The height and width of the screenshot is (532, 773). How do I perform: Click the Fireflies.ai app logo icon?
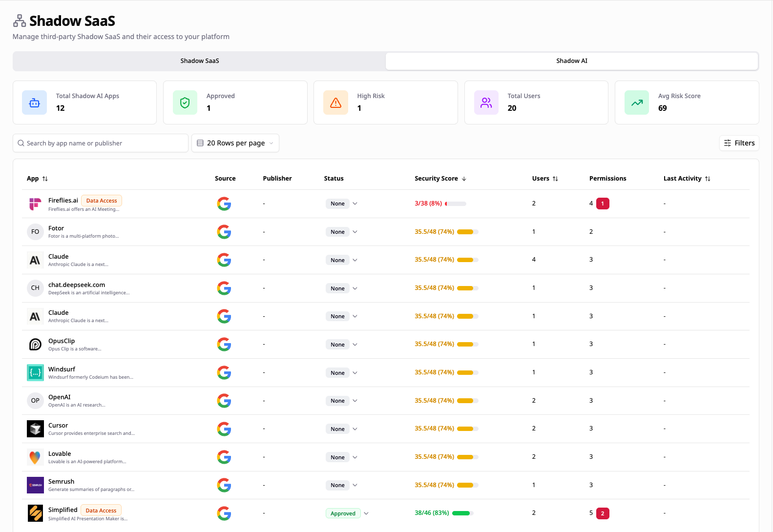coord(35,204)
